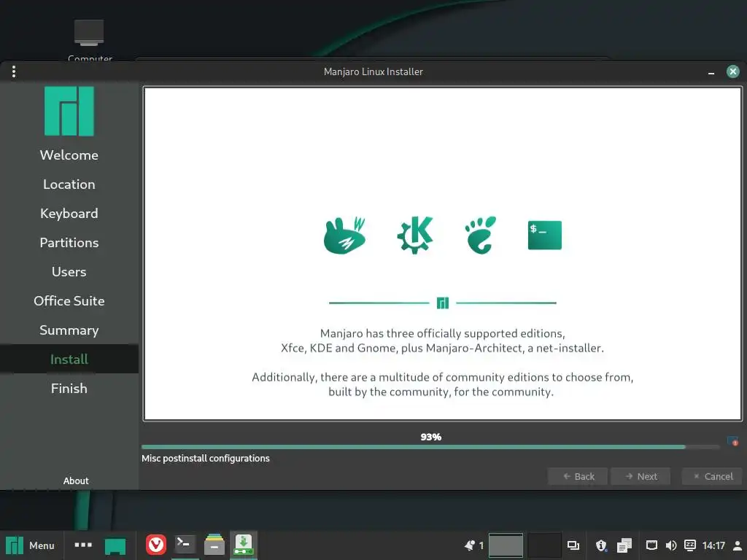This screenshot has height=560, width=747.
Task: Click the wired network tray icon
Action: point(651,545)
